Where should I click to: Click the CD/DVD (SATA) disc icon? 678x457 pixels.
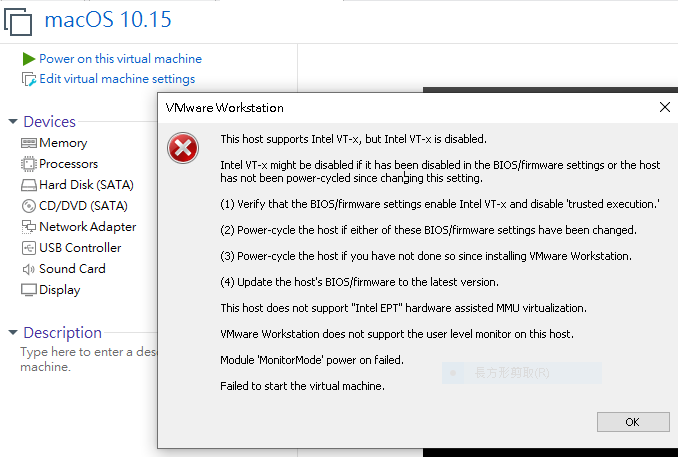click(29, 206)
